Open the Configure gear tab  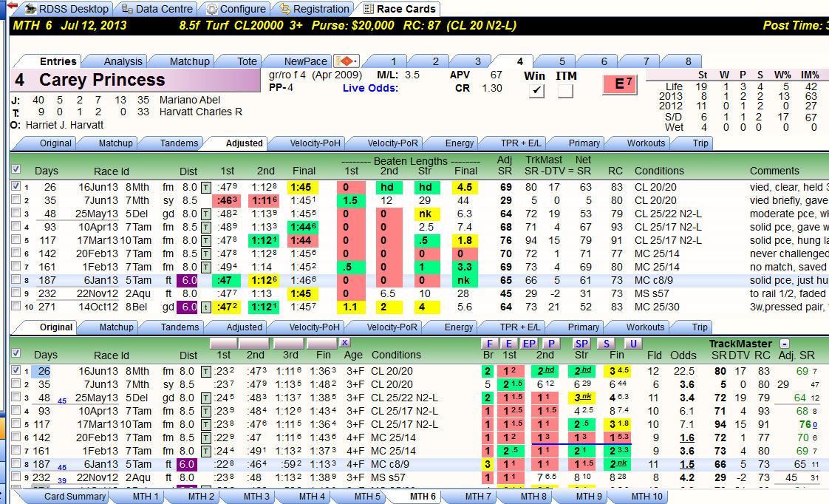[236, 9]
